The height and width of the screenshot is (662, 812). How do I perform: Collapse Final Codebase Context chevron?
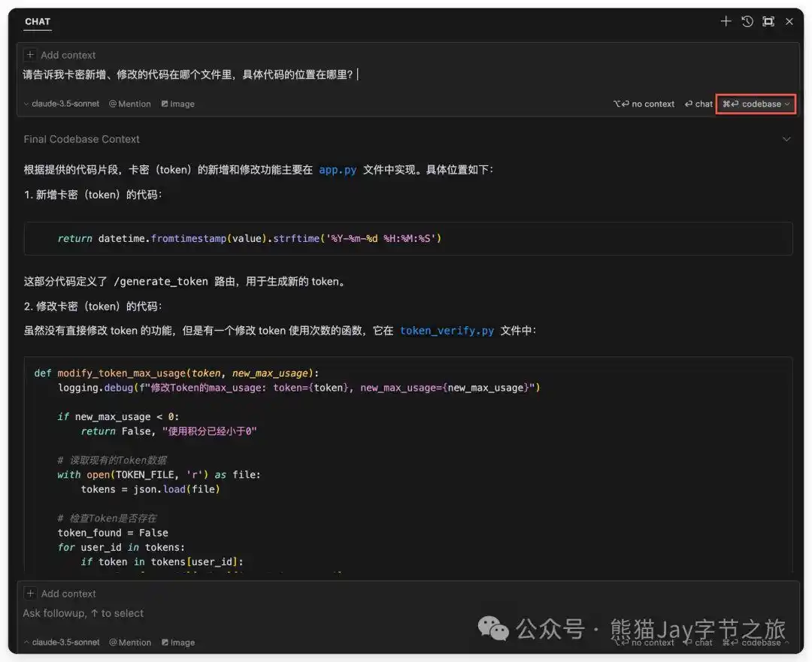click(786, 139)
